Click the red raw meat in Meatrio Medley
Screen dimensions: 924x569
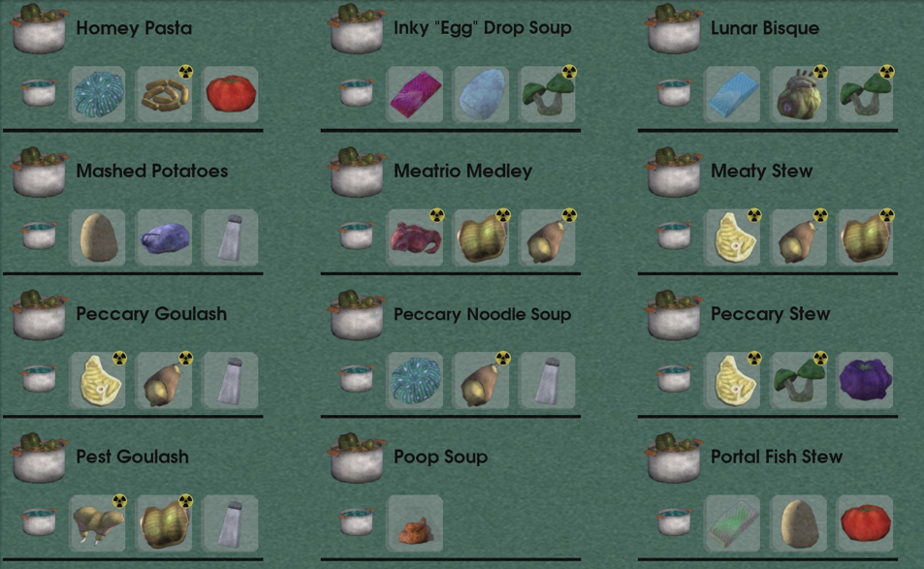[415, 237]
